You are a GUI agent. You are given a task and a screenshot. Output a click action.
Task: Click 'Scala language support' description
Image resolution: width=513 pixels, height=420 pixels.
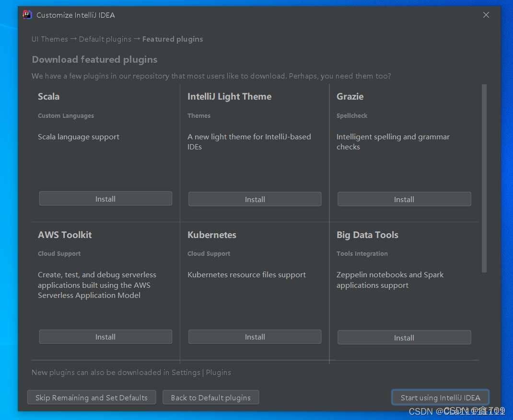pyautogui.click(x=79, y=137)
